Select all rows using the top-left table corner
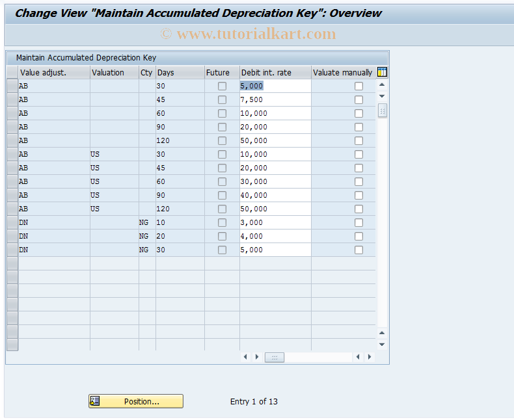Screen dimensions: 514x420 click(12, 72)
